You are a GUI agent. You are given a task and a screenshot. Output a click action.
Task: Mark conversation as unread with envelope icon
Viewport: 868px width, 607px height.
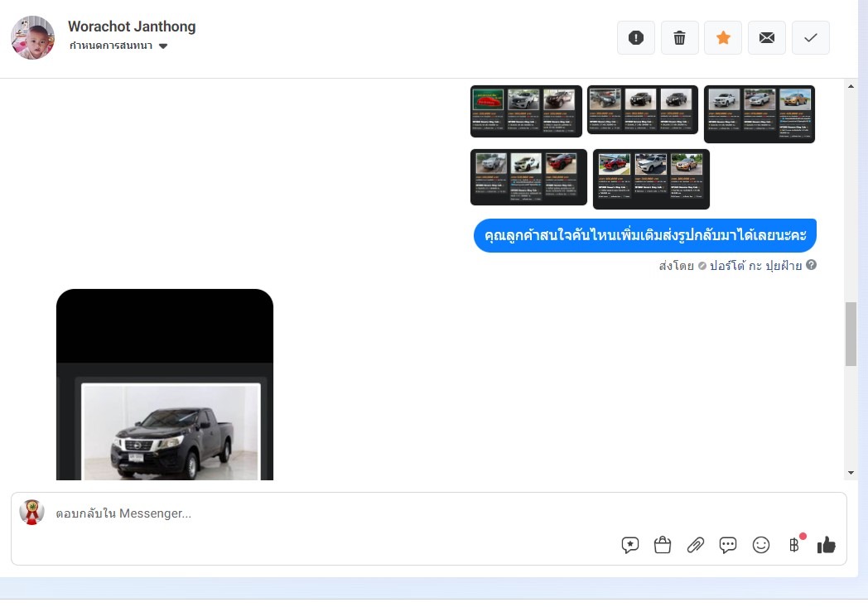pos(767,38)
